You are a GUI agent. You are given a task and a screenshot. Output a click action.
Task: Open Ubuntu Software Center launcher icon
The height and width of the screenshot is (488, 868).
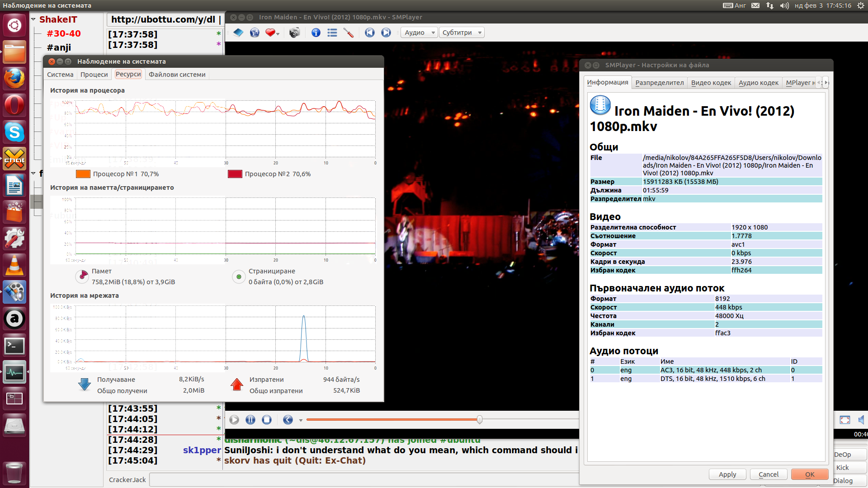pos(14,212)
